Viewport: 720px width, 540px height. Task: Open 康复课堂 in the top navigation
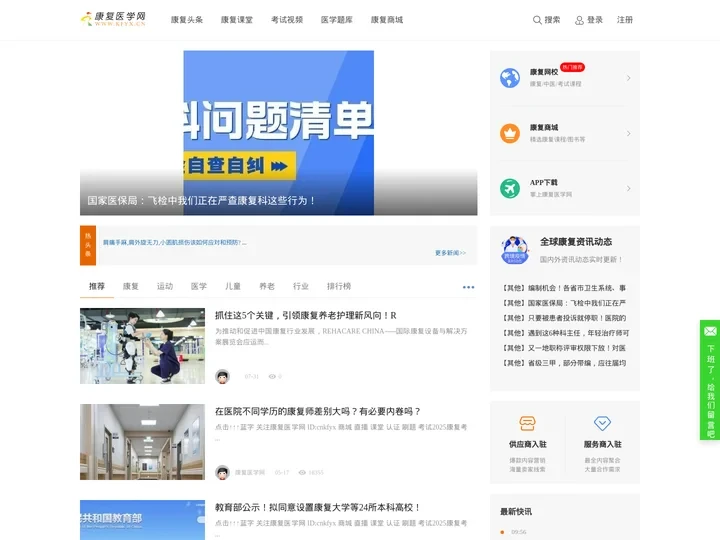(x=237, y=20)
